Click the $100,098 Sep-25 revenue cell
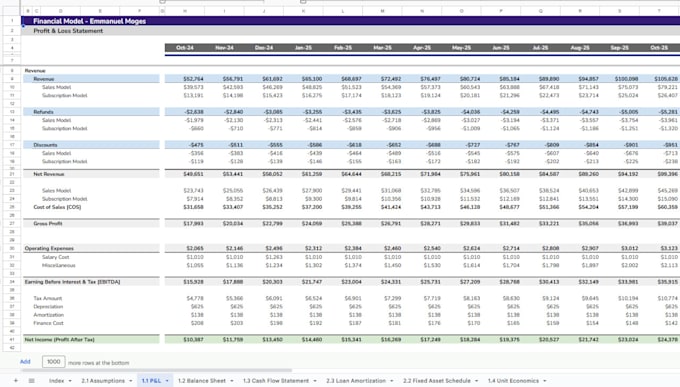This screenshot has height=387, width=680. click(x=619, y=79)
